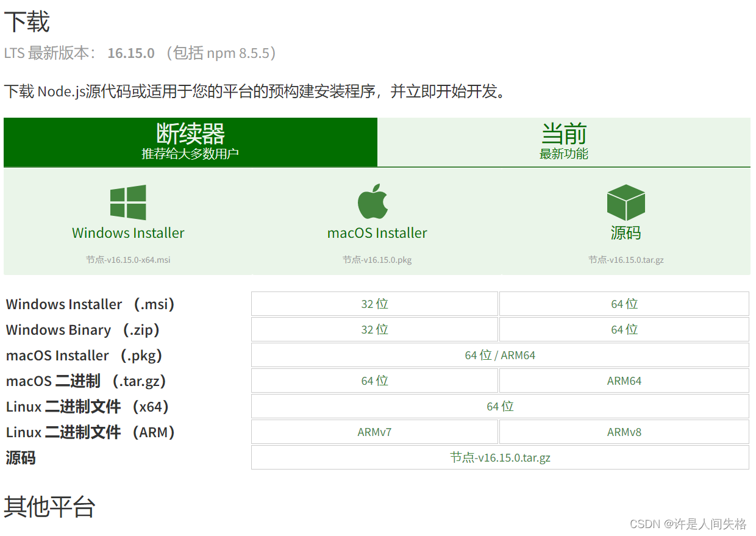Click the Windows Binary (.zip) row label
This screenshot has height=536, width=756.
point(84,330)
